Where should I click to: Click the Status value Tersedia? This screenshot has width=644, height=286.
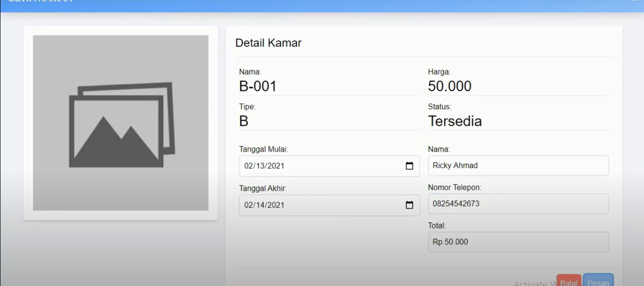point(454,121)
